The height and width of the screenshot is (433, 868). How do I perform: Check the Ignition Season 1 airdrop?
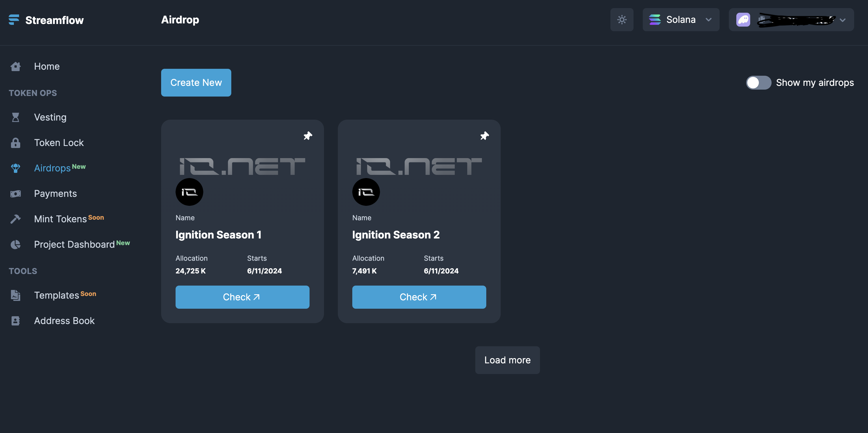[242, 297]
